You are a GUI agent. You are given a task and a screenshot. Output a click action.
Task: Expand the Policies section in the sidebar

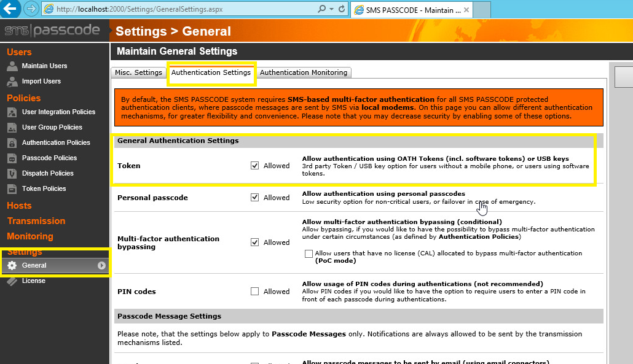point(24,98)
